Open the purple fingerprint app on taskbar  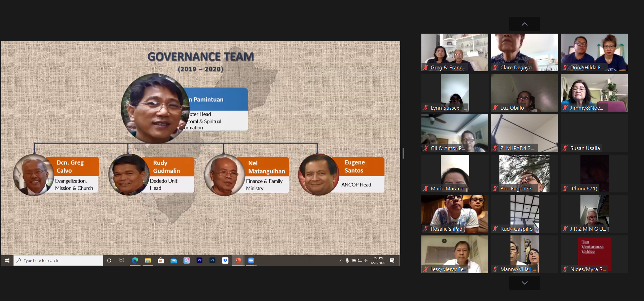pyautogui.click(x=187, y=261)
